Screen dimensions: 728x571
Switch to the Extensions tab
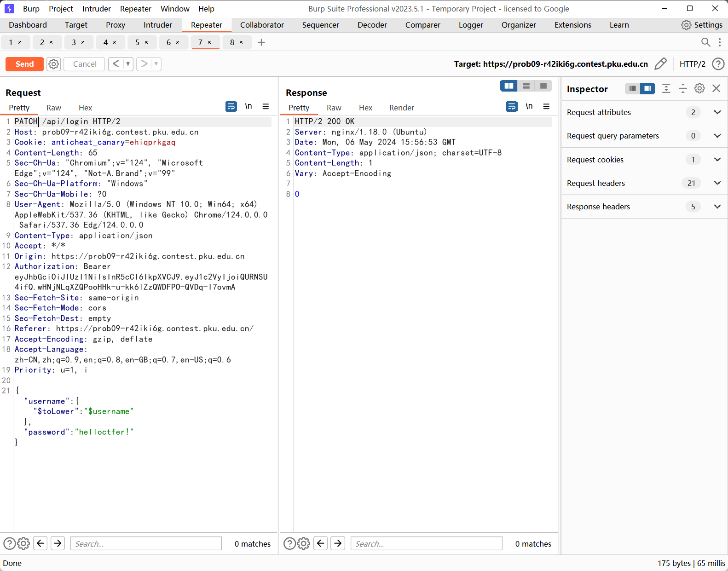tap(573, 25)
